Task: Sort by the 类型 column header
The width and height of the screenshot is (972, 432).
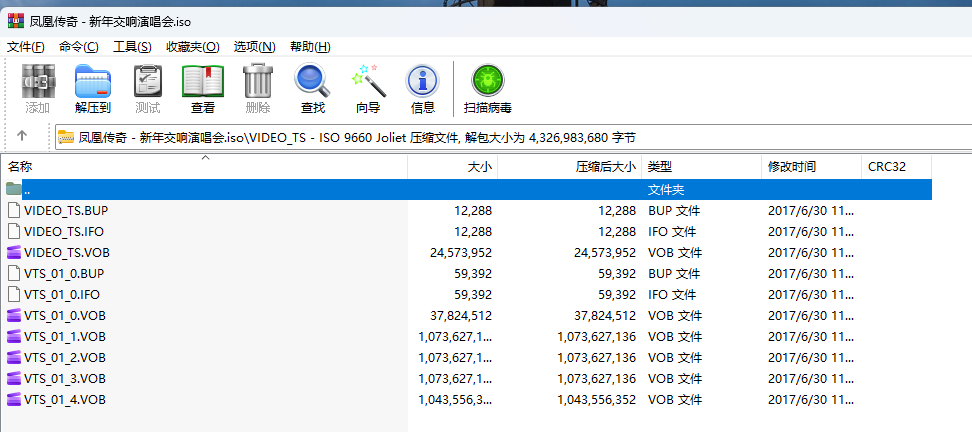Action: pos(702,167)
